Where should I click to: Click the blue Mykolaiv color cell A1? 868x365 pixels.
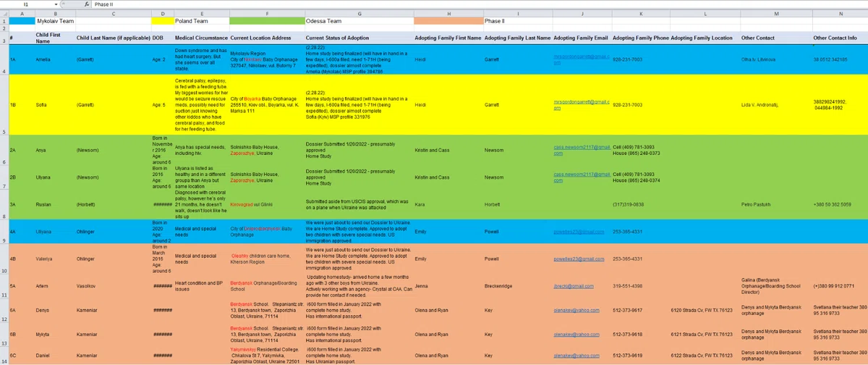[x=21, y=22]
